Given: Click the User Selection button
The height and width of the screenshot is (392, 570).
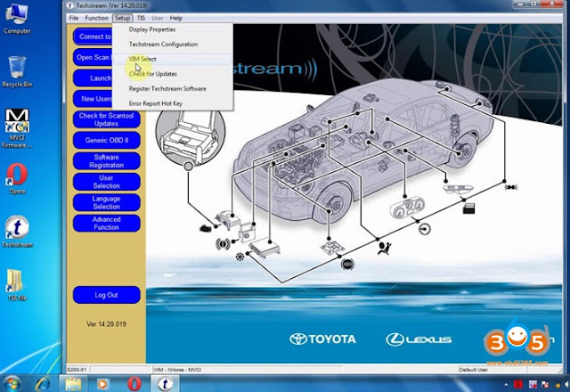Looking at the screenshot, I should click(x=107, y=182).
